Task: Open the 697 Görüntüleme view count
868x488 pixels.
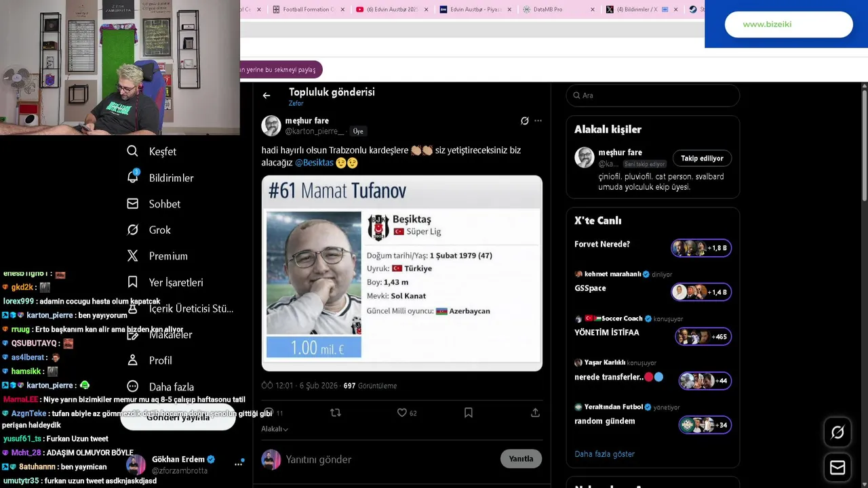Action: pos(370,386)
